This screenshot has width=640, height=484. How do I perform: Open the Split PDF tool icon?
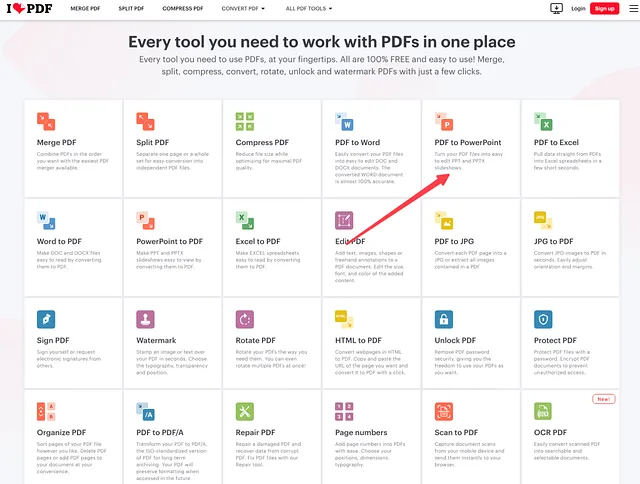coord(145,121)
